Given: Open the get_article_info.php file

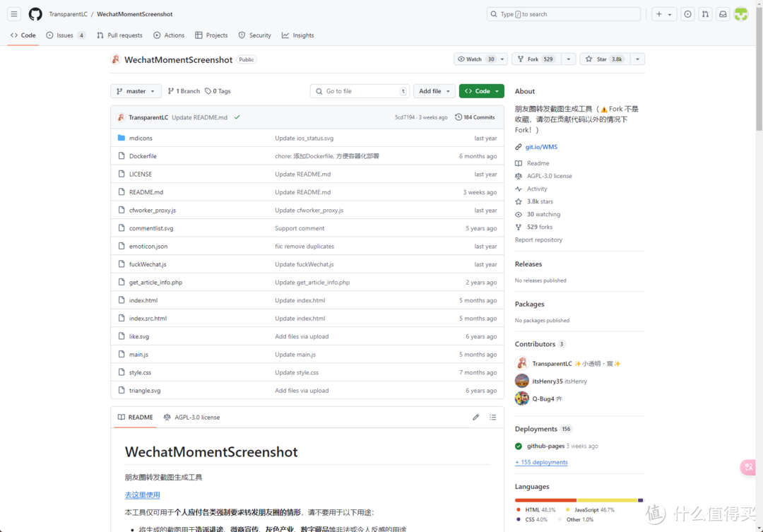Looking at the screenshot, I should point(155,283).
